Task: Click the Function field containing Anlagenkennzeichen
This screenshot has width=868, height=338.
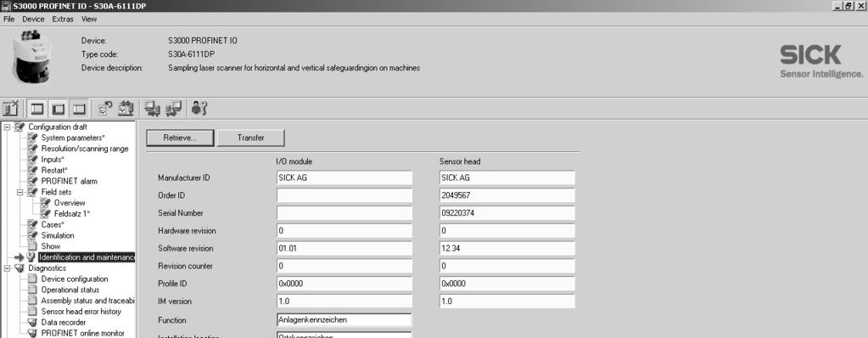Action: [x=344, y=319]
